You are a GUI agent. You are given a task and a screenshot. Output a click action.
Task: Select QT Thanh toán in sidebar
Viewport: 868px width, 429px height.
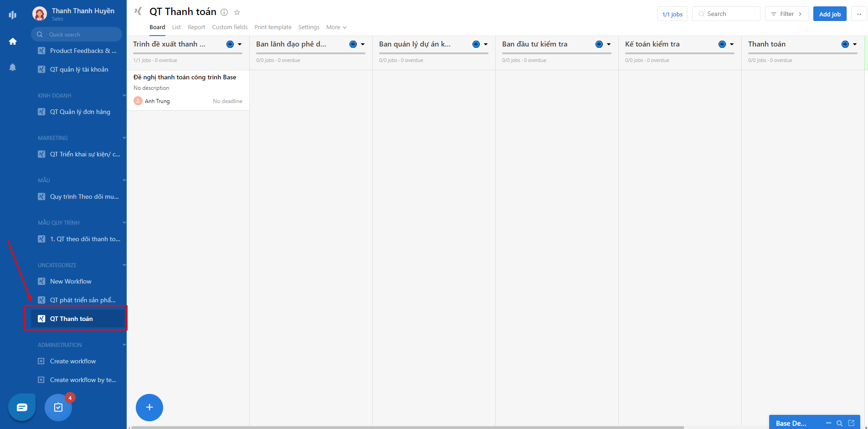click(77, 319)
